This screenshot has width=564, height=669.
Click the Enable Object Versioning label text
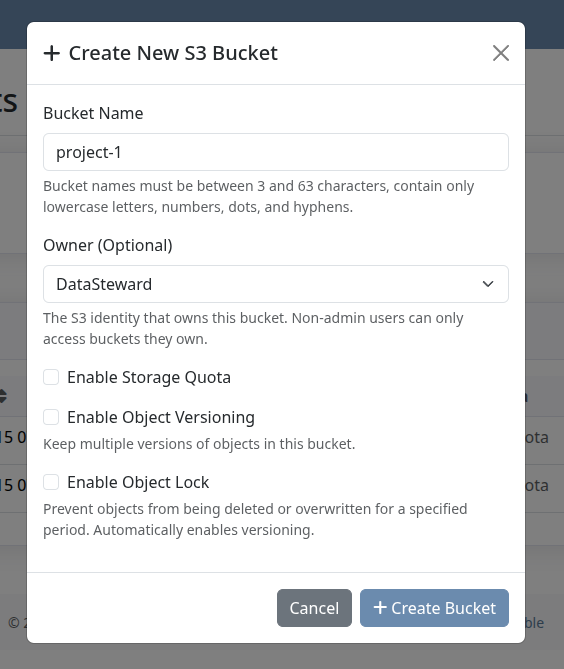[161, 418]
